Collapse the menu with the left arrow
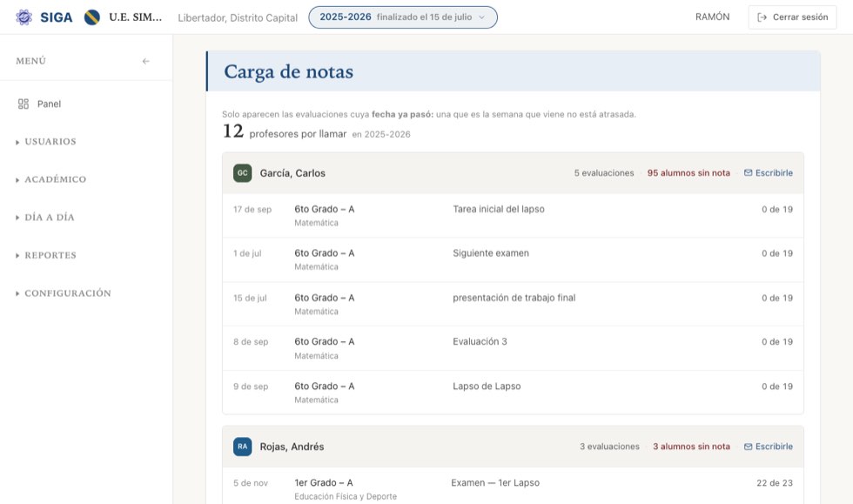 click(x=146, y=61)
